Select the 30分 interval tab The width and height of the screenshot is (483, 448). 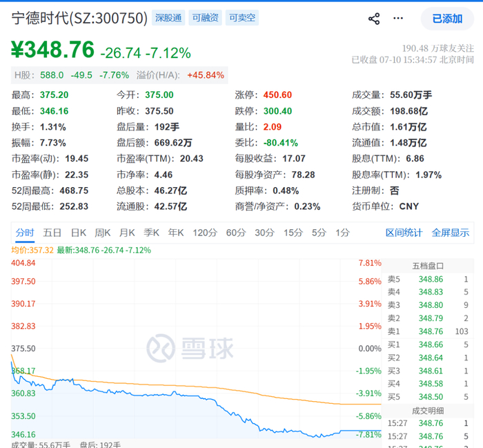264,233
